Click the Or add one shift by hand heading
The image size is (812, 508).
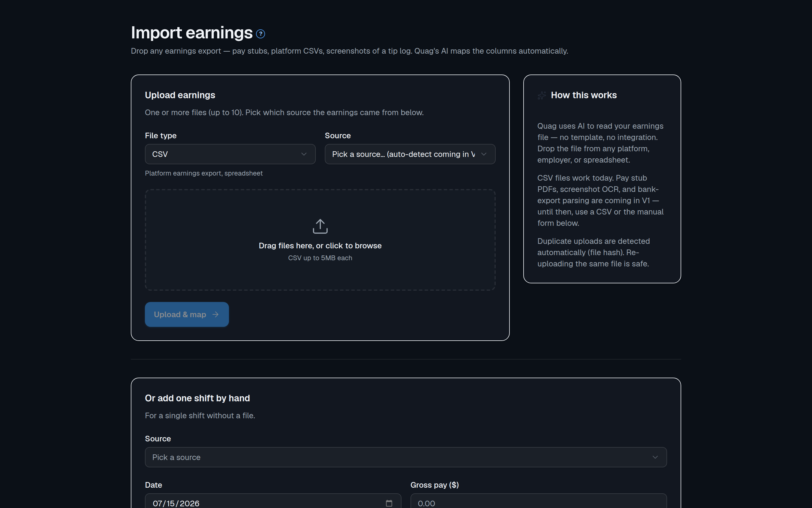tap(197, 398)
